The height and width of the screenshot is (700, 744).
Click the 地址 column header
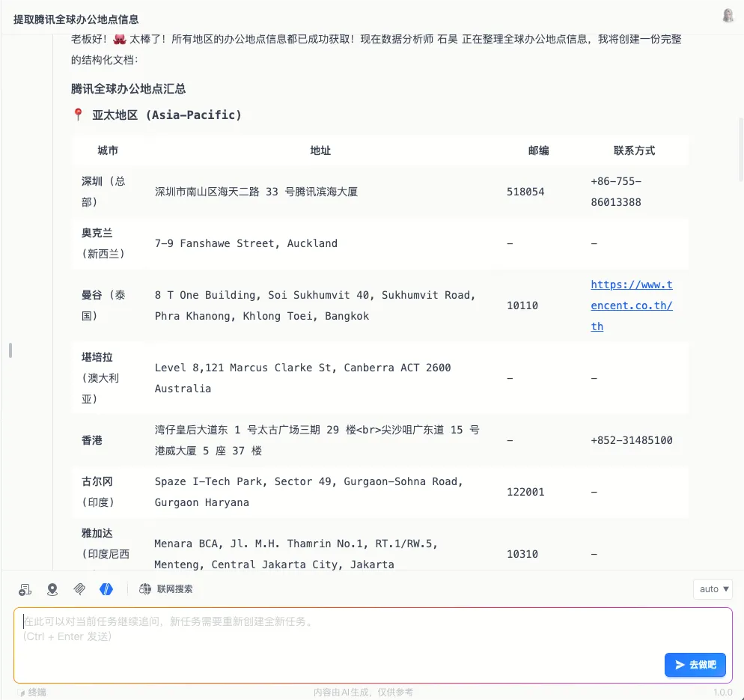[x=320, y=150]
